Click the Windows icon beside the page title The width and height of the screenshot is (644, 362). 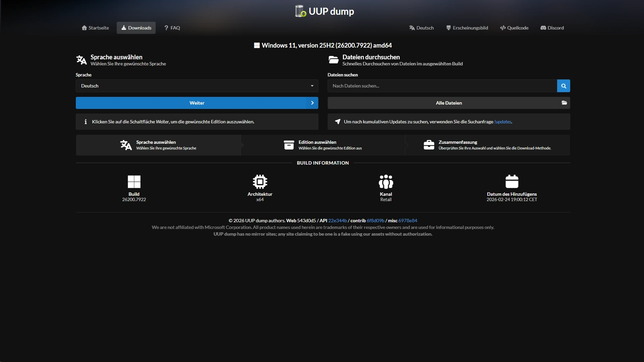(x=257, y=45)
